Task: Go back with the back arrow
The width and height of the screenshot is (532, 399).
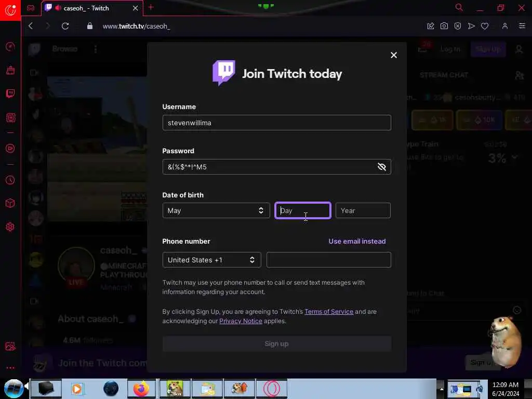Action: point(31,26)
